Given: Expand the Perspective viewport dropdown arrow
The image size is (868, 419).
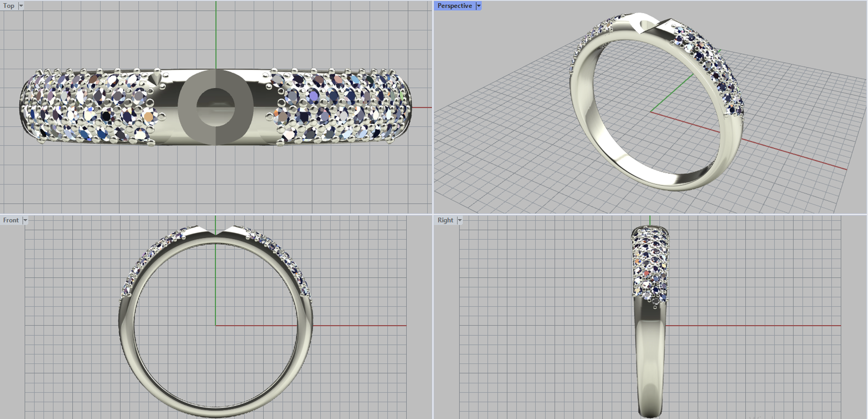Looking at the screenshot, I should coord(478,5).
